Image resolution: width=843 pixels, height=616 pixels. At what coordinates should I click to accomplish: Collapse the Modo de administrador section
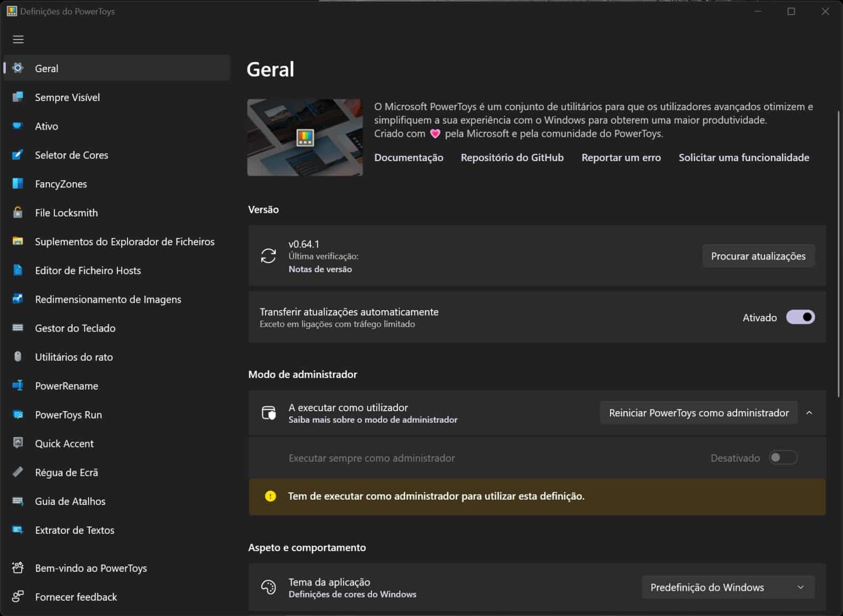810,413
